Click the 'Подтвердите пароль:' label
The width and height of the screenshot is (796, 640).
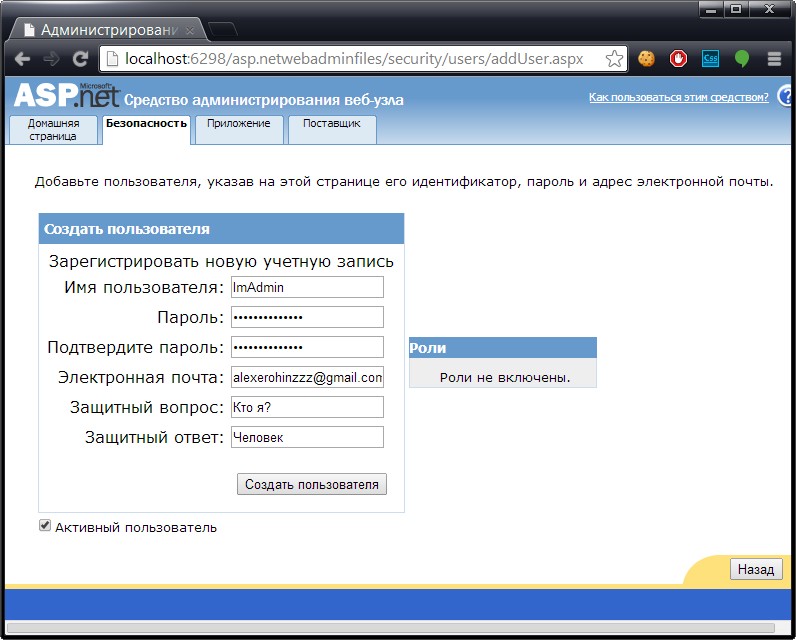coord(136,347)
